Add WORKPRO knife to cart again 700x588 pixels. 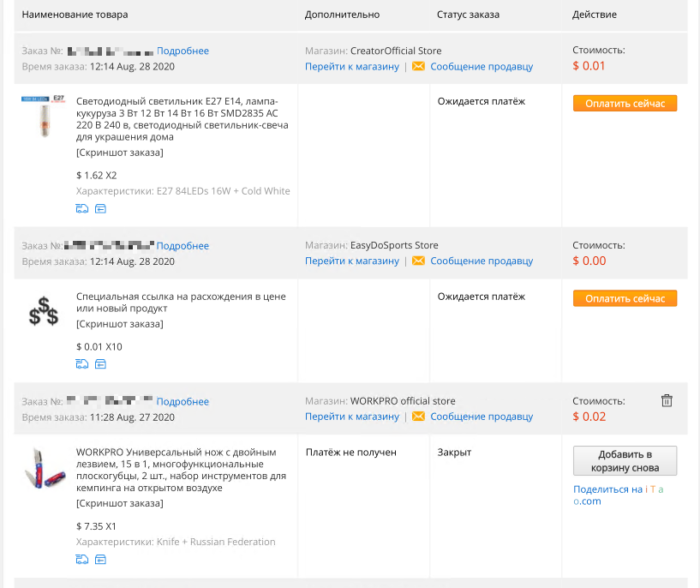tap(625, 461)
